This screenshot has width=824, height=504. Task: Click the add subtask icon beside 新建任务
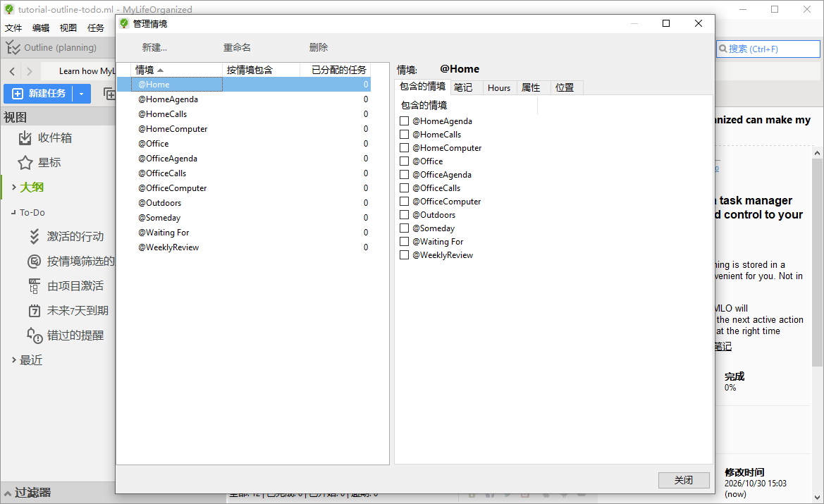click(x=109, y=94)
